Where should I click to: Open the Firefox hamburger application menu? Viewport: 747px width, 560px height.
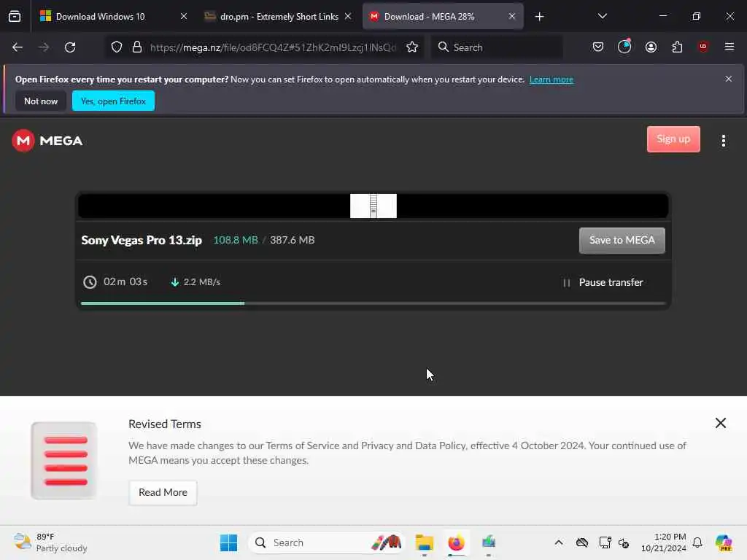(729, 47)
